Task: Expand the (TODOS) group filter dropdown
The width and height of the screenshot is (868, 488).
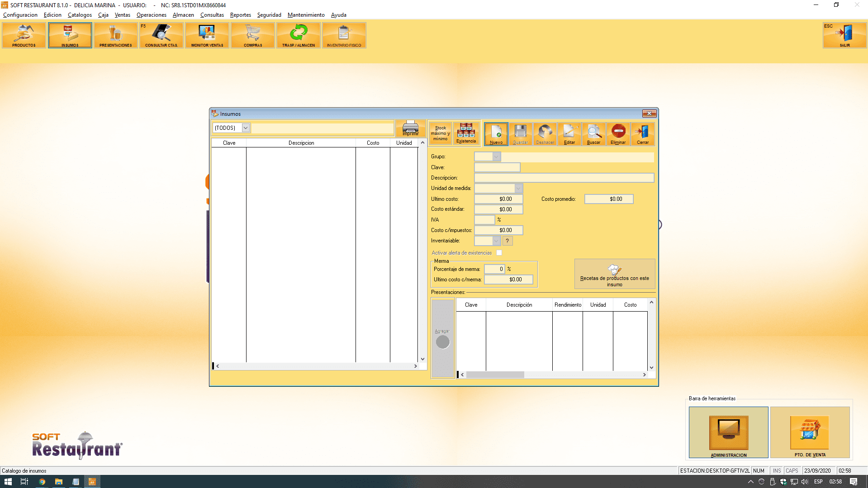Action: coord(245,128)
